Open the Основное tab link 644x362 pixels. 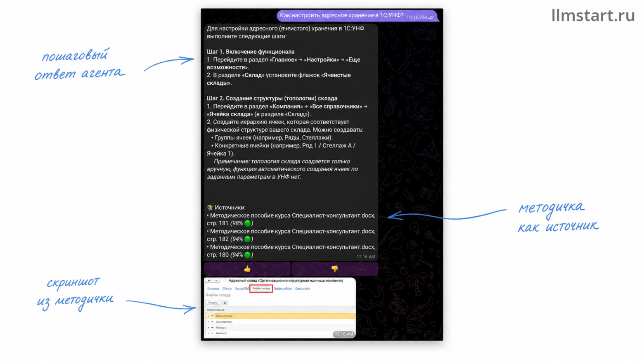(213, 289)
